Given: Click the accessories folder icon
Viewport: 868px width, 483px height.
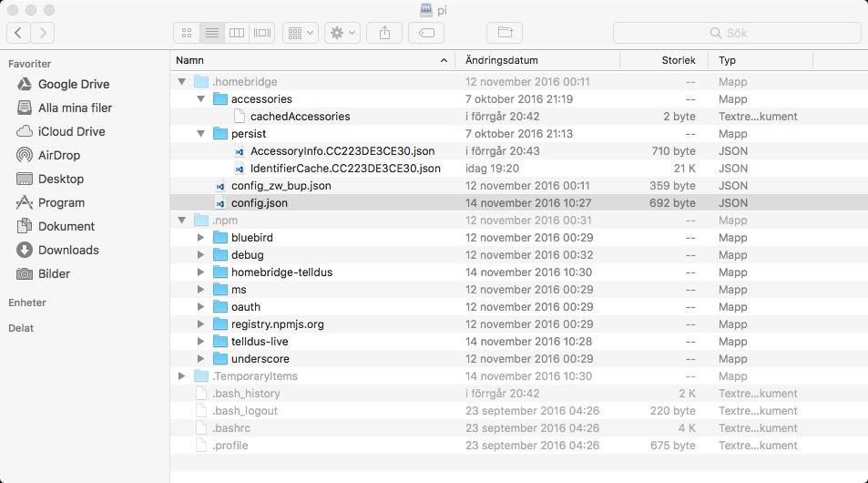Looking at the screenshot, I should pos(220,99).
